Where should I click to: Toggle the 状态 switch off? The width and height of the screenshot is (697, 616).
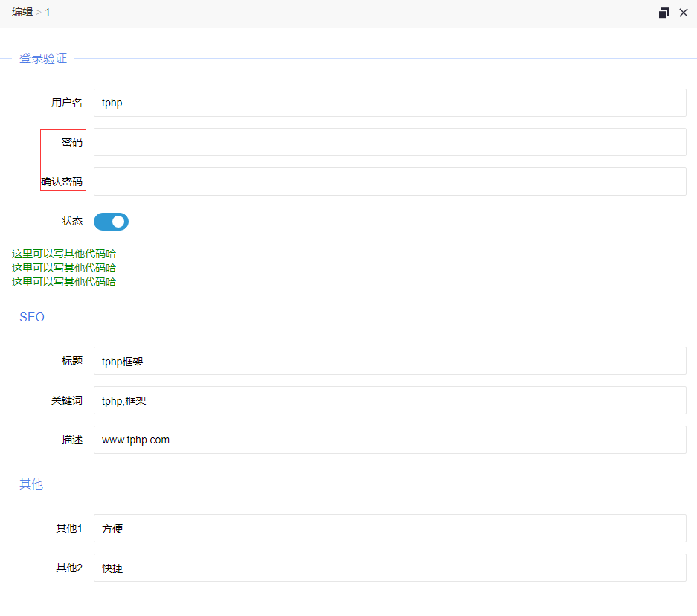(111, 222)
